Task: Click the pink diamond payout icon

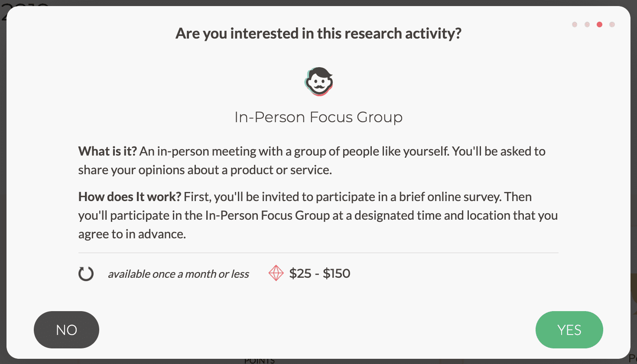Action: (x=276, y=273)
